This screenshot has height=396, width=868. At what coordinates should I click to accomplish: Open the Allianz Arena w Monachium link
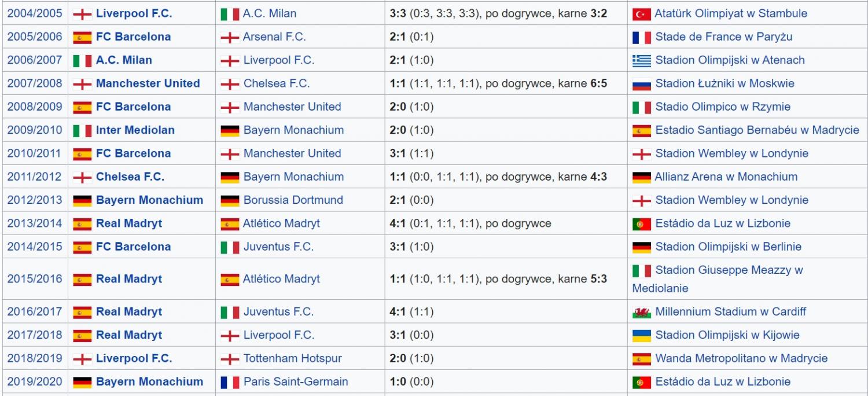click(x=726, y=177)
